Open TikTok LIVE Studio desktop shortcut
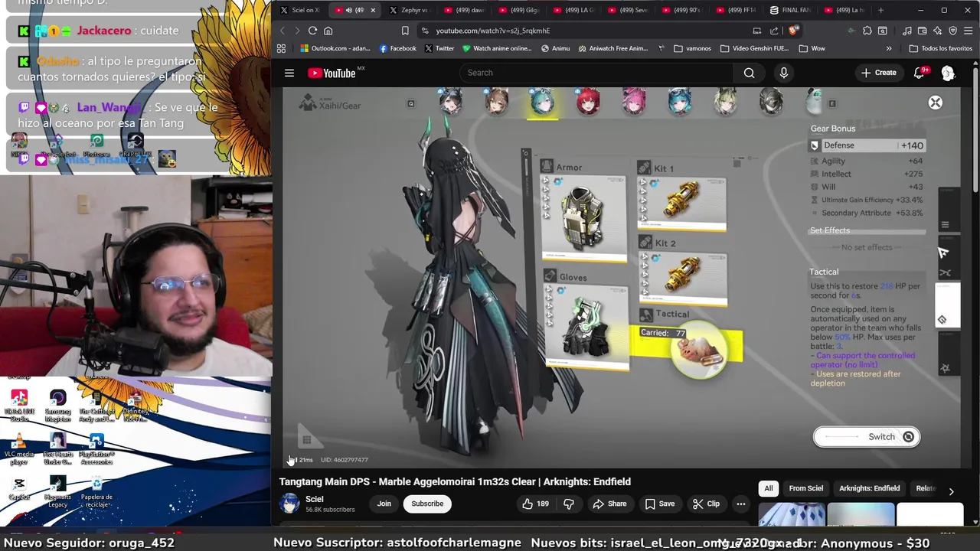This screenshot has height=551, width=980. tap(19, 406)
